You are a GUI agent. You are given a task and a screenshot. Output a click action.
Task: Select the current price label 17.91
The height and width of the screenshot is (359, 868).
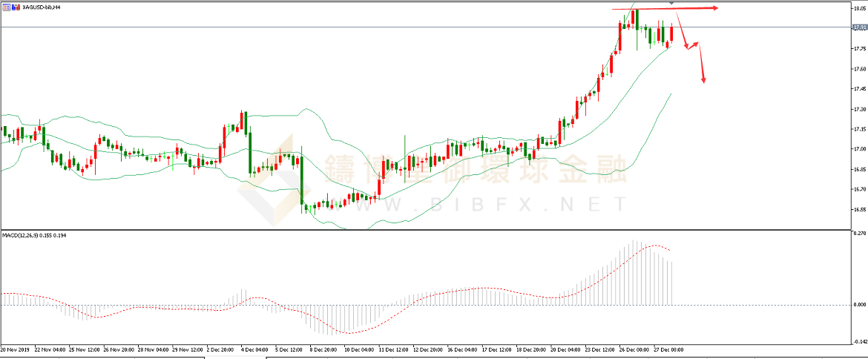[859, 27]
